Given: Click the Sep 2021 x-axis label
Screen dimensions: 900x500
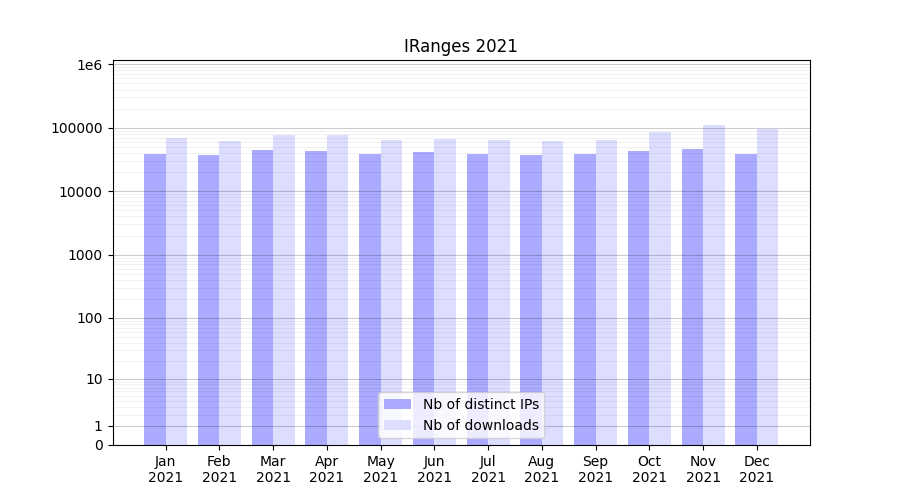Looking at the screenshot, I should tap(595, 469).
